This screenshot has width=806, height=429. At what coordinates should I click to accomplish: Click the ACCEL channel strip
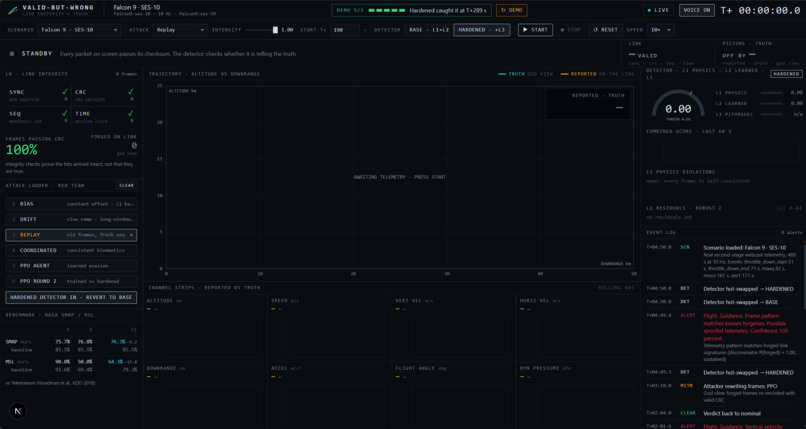coord(330,396)
